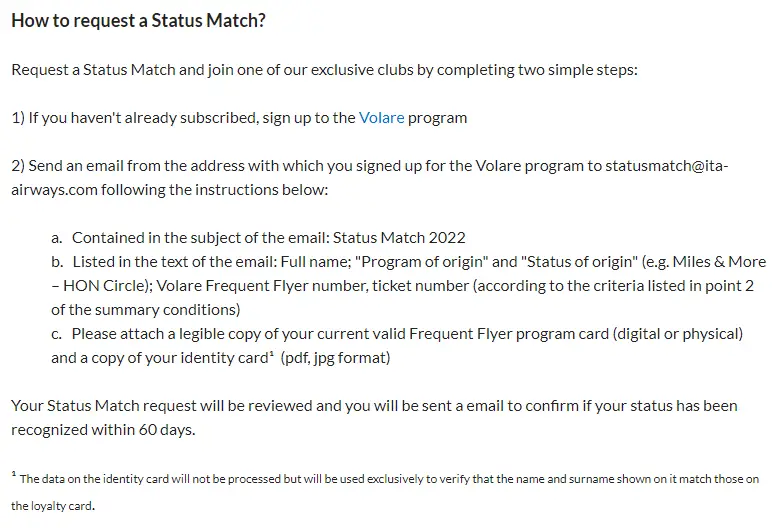Click "the loyalty card." at the footnote end
The height and width of the screenshot is (528, 776).
[x=53, y=506]
